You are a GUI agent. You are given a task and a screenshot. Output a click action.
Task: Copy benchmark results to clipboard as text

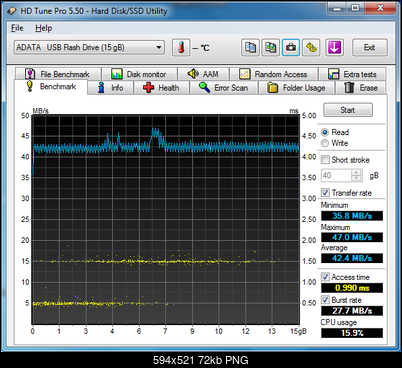(250, 47)
